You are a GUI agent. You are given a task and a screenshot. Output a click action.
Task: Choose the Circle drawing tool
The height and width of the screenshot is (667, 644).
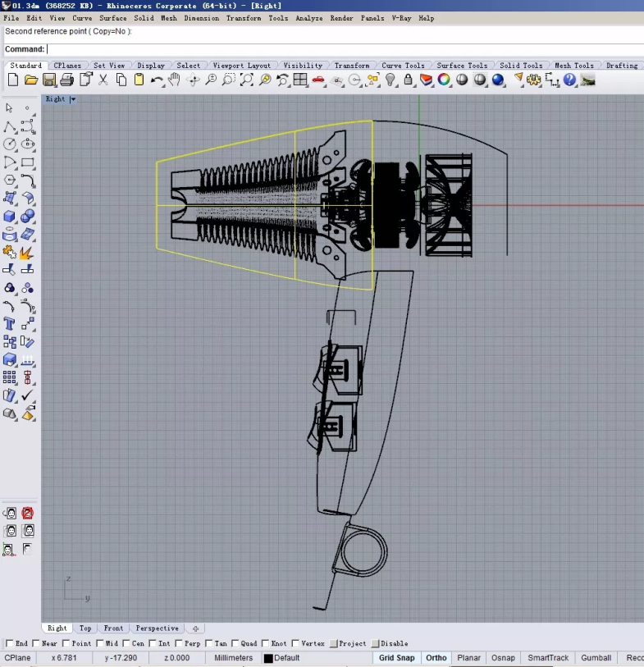click(x=9, y=144)
